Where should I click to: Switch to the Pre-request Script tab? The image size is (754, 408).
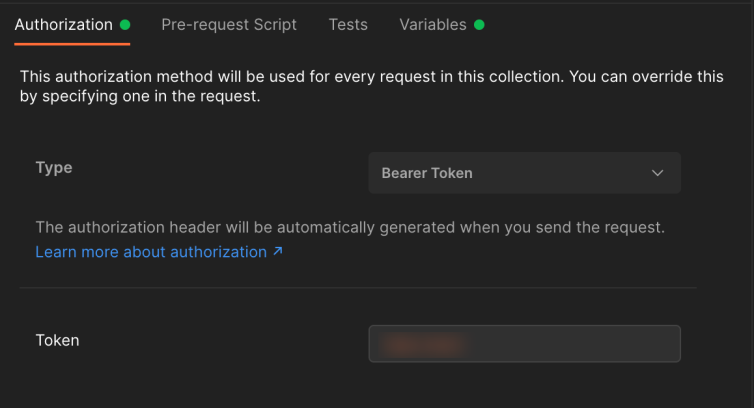pyautogui.click(x=229, y=25)
